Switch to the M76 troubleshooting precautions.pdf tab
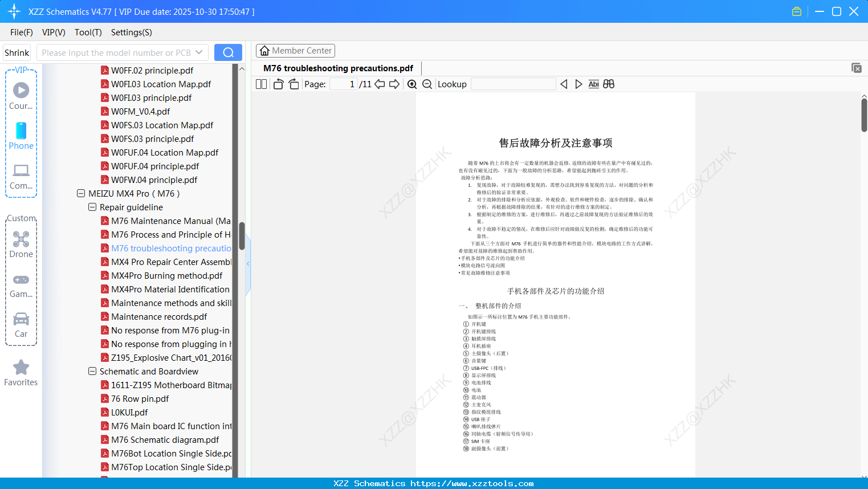The height and width of the screenshot is (489, 868). coord(337,68)
